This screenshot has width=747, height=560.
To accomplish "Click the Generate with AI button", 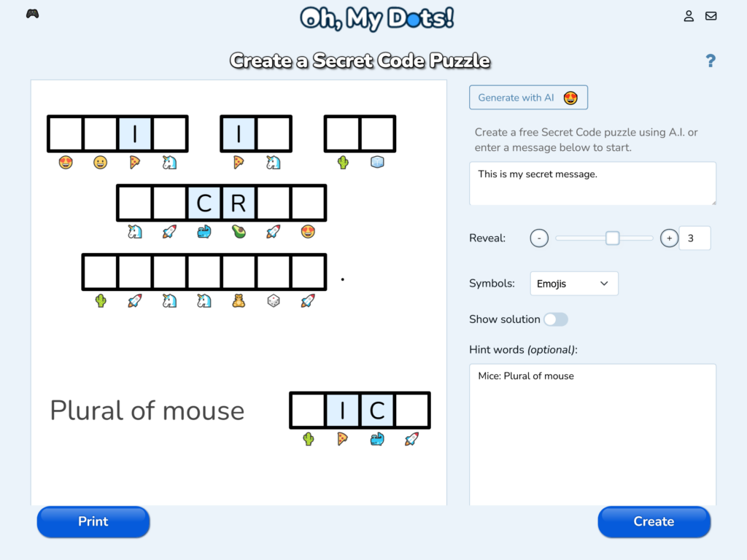I will click(528, 97).
